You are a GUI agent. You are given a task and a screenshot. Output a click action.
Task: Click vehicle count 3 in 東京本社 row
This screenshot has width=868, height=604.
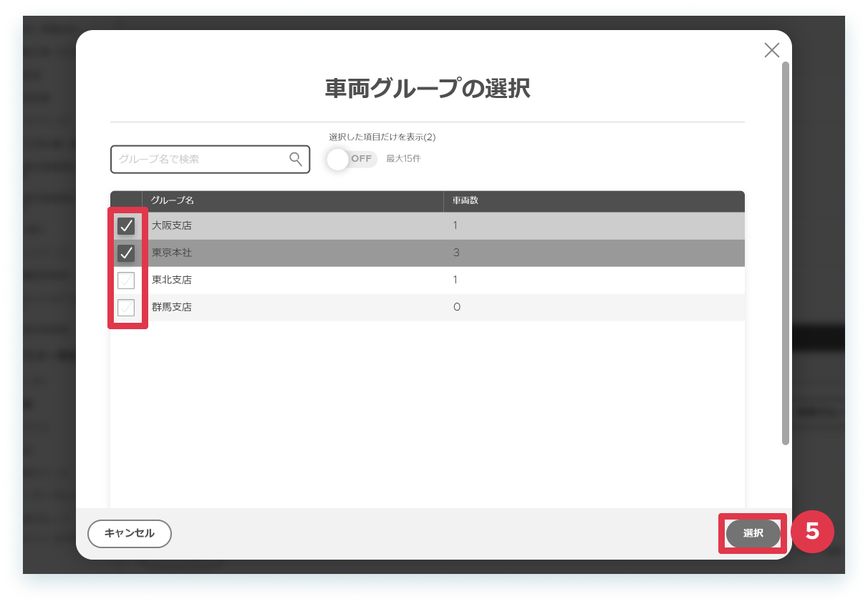pyautogui.click(x=456, y=253)
